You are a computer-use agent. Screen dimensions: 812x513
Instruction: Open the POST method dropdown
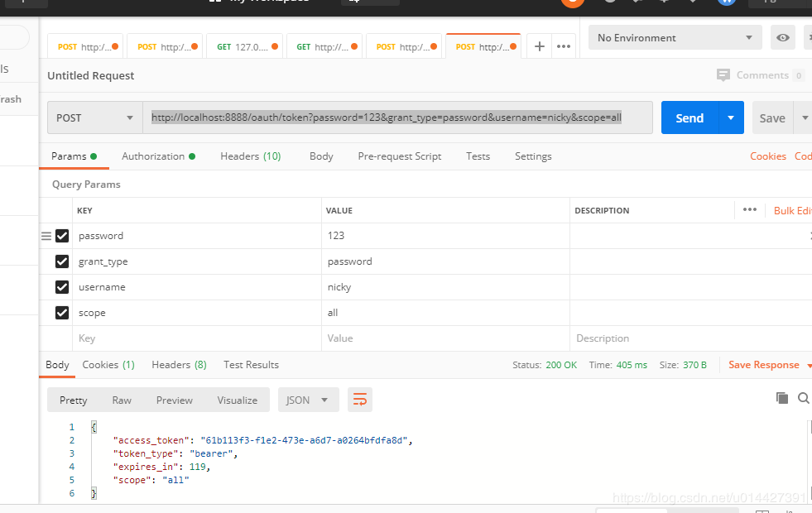pos(94,117)
